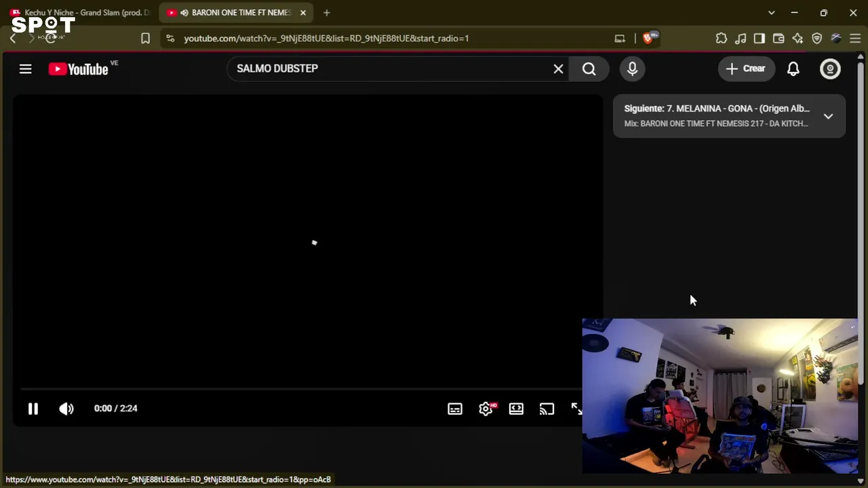
Task: Mute the video volume
Action: pyautogui.click(x=66, y=408)
